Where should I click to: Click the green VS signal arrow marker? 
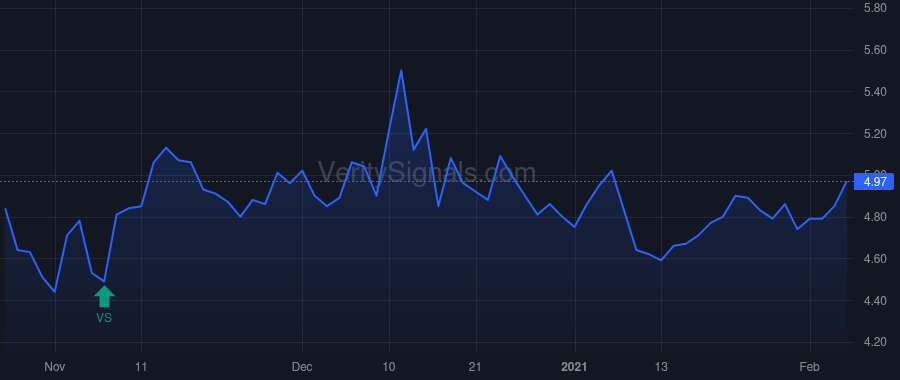click(104, 296)
